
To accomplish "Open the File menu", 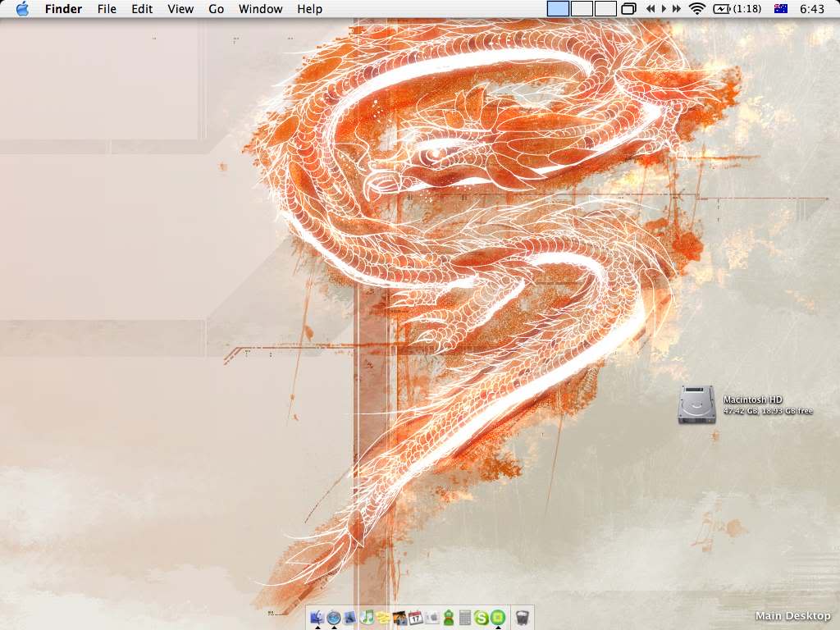I will point(107,9).
